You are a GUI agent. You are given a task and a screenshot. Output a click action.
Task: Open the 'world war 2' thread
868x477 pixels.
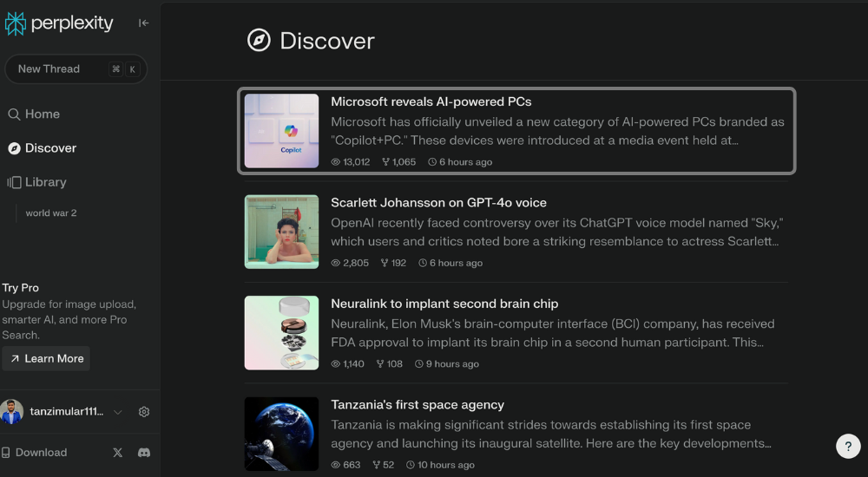(x=51, y=213)
